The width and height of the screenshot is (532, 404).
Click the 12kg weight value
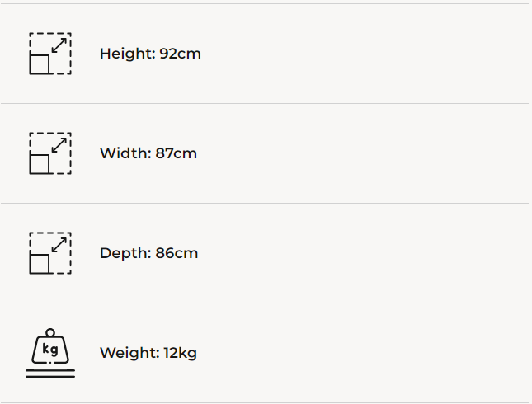[180, 353]
